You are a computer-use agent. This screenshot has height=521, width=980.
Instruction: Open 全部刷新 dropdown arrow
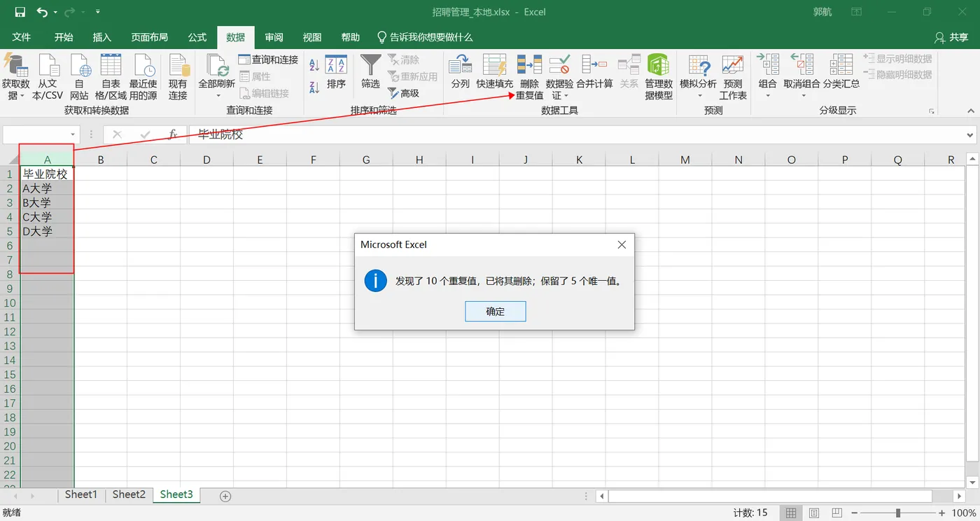click(217, 96)
